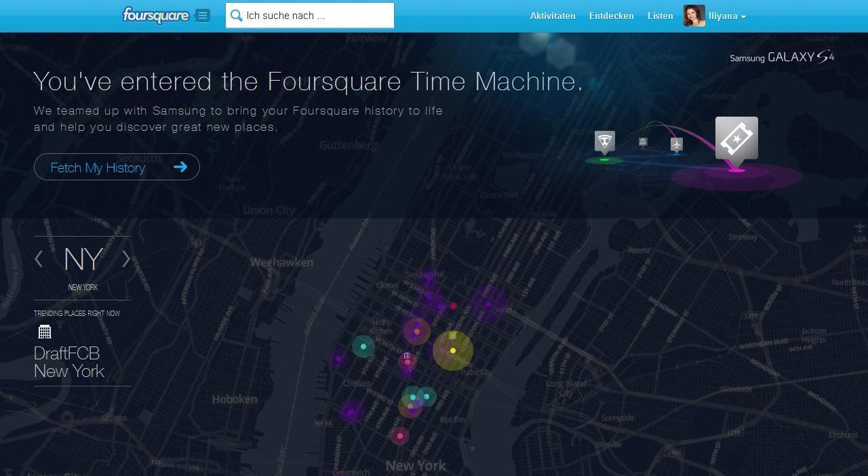Click the magnifying glass search icon
868x476 pixels.
(237, 15)
